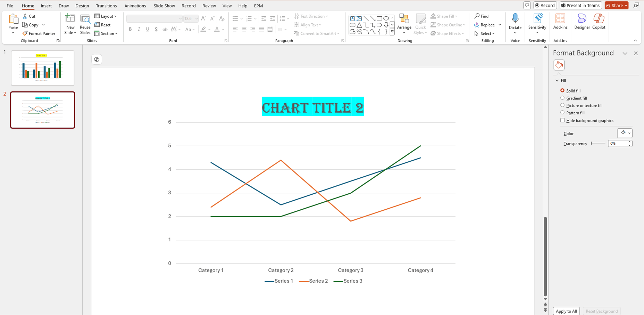Select the Solid fill radio button

point(562,90)
